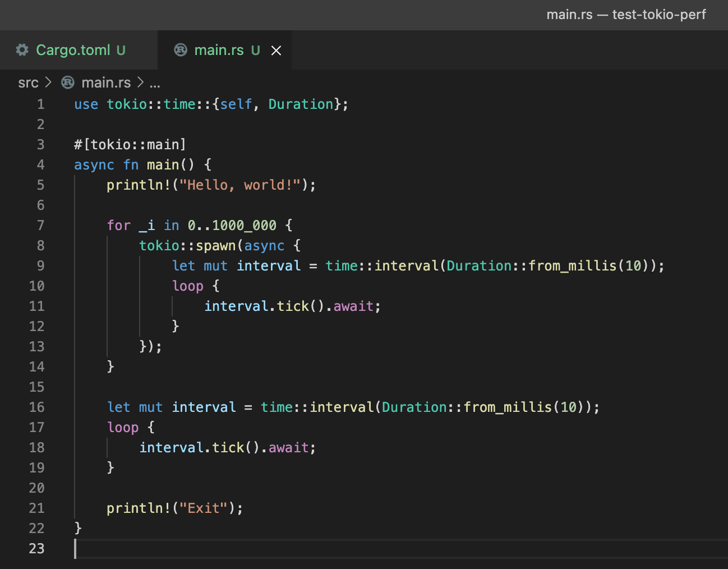
Task: Click 'let mut interval' on line 16
Action: coord(171,407)
